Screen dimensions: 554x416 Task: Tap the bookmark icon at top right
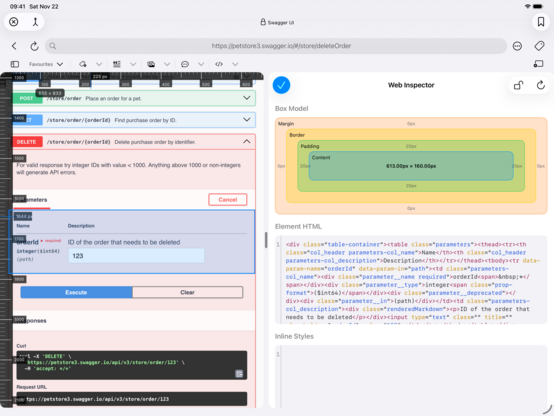pyautogui.click(x=541, y=22)
